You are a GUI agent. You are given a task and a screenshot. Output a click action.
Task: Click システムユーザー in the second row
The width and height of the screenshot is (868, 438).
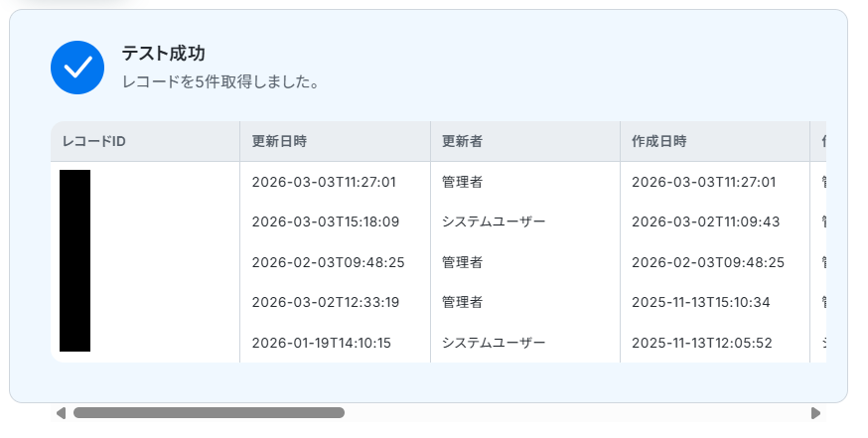(x=494, y=221)
